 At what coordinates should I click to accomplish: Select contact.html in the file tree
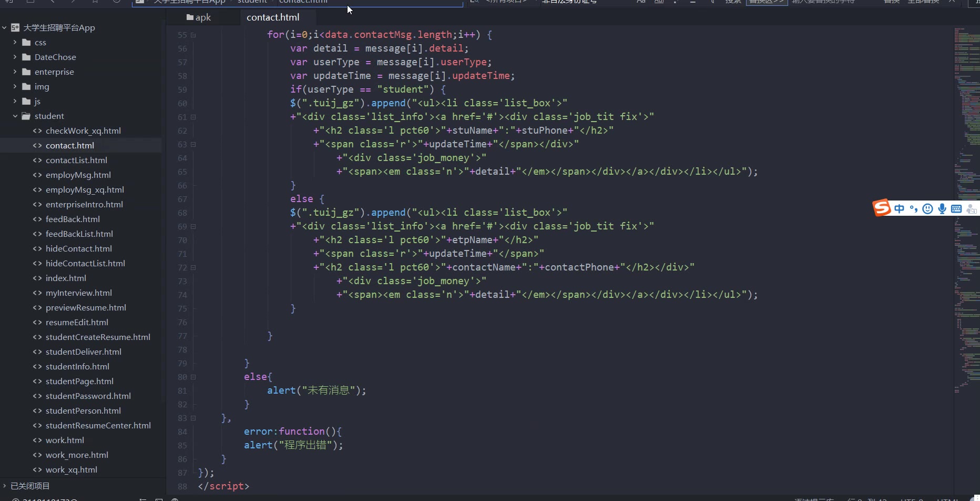[69, 145]
